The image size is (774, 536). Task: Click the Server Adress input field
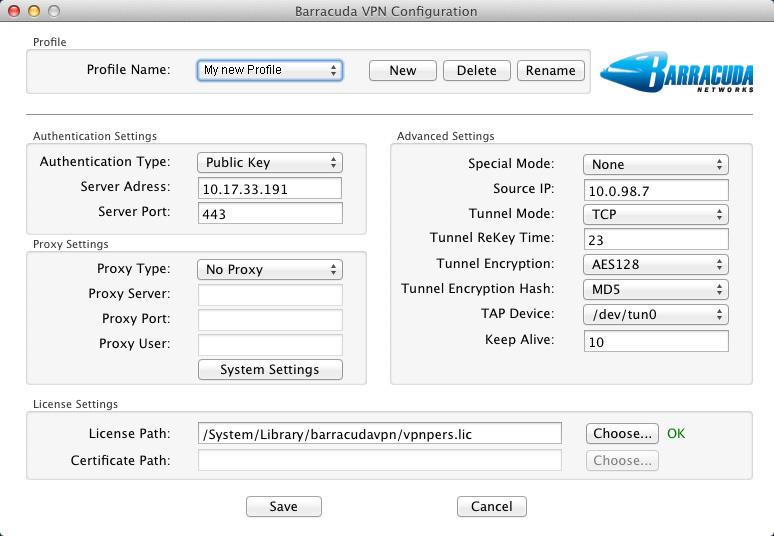[x=270, y=189]
